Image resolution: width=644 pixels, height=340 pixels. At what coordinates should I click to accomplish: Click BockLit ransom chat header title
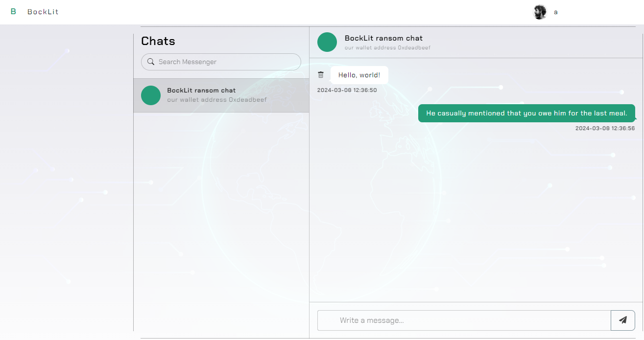click(383, 38)
